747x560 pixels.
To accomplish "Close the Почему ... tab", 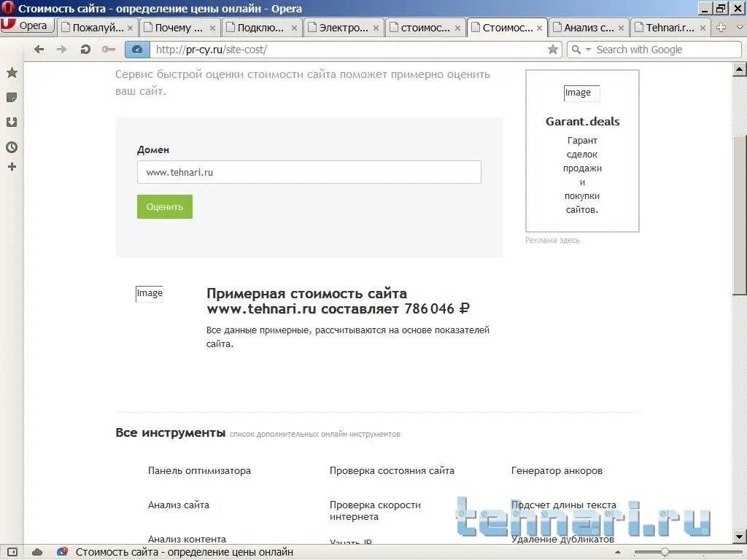I will tap(212, 28).
